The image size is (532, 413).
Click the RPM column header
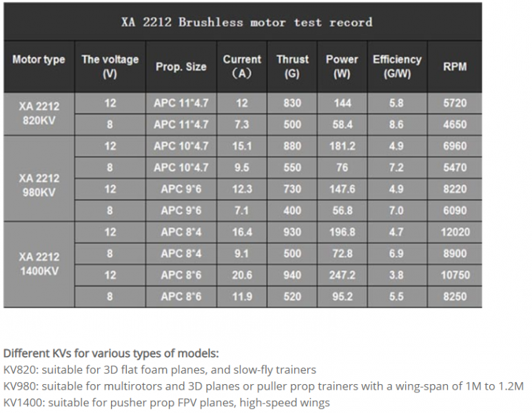[x=455, y=67]
